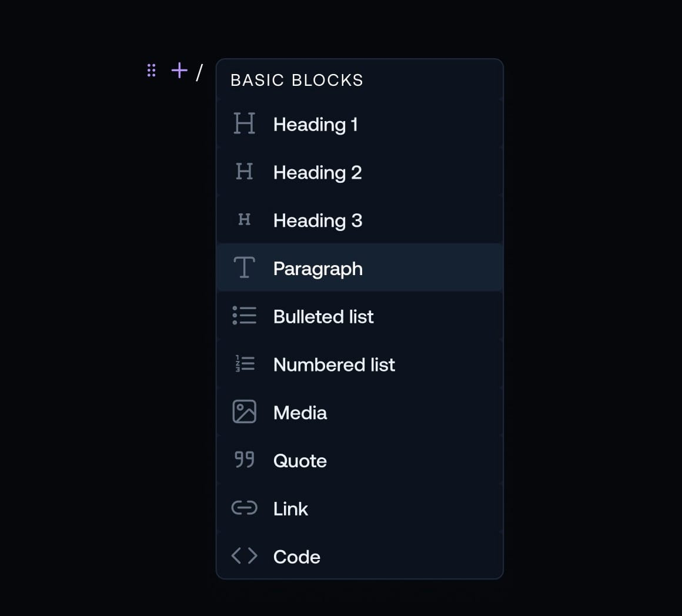Choose the Heading 3 menu entry
The image size is (682, 616).
point(317,220)
